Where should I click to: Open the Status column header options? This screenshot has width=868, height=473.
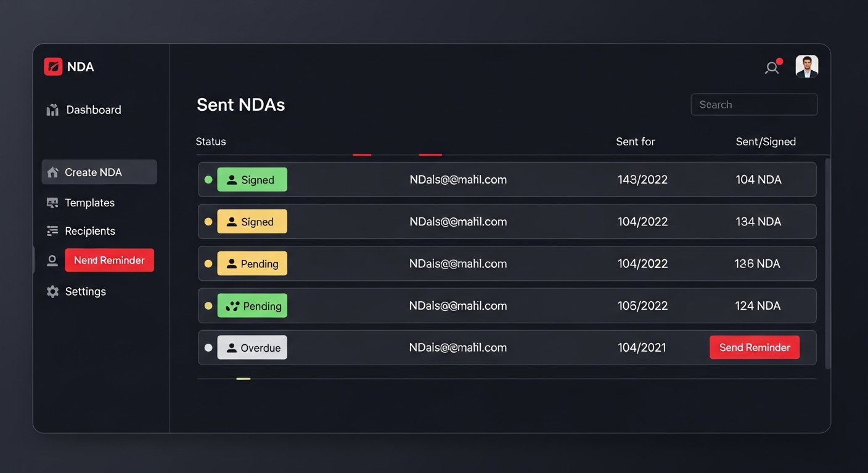[210, 141]
